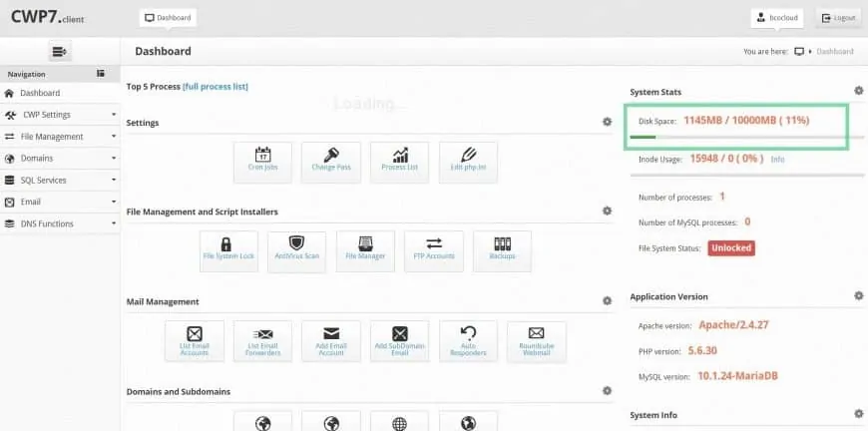Image resolution: width=868 pixels, height=431 pixels.
Task: Open the Change Pass tile
Action: [x=331, y=162]
